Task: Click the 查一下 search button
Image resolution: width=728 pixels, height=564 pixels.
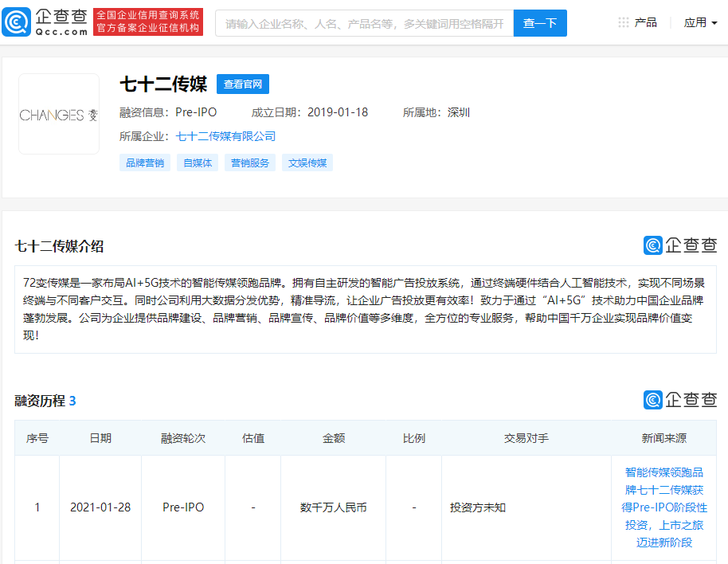Action: 540,23
